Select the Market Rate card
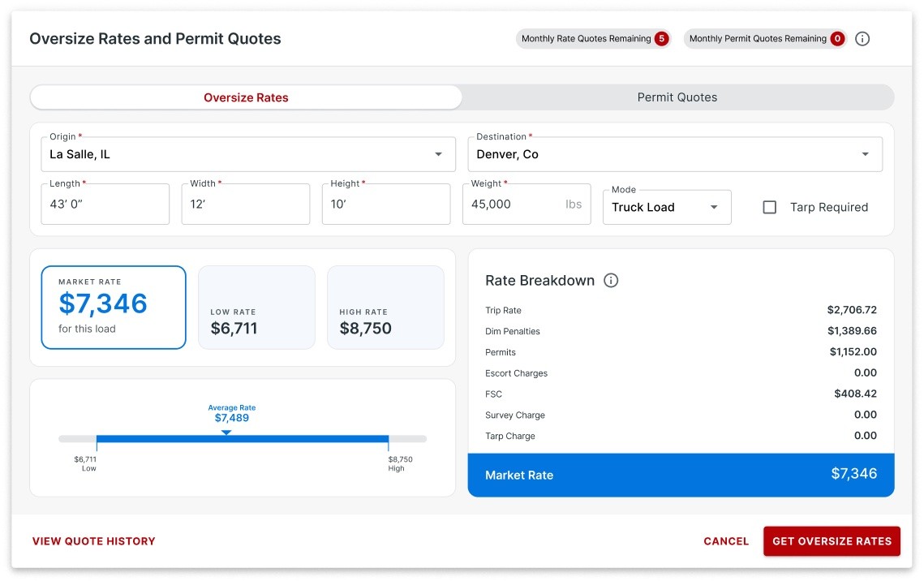 coord(114,307)
